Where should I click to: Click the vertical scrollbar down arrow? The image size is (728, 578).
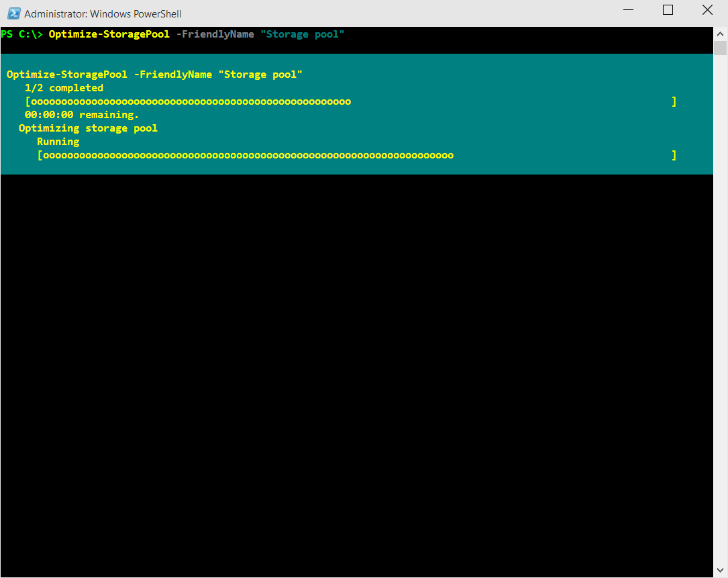[720, 571]
